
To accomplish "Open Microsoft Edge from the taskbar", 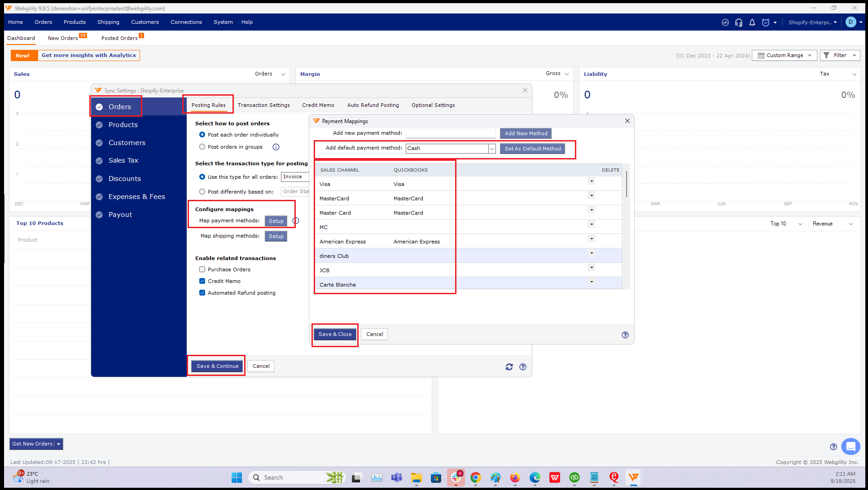I will (535, 477).
